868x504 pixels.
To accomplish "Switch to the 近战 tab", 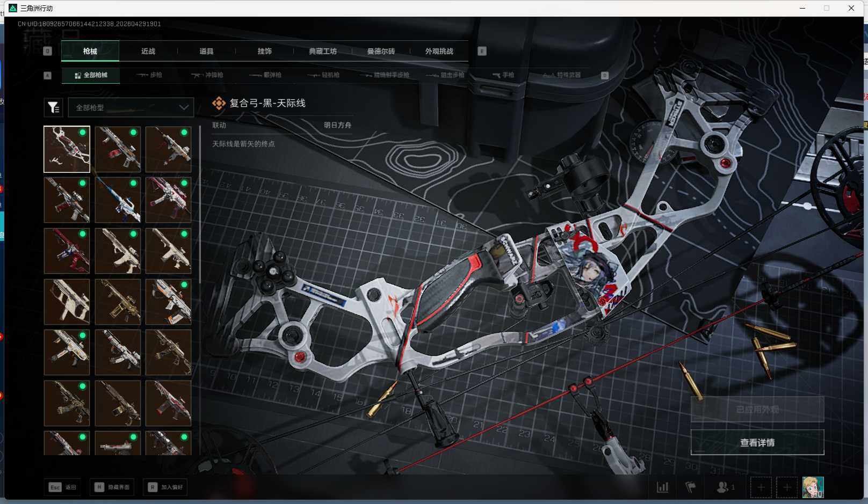I will coord(148,51).
